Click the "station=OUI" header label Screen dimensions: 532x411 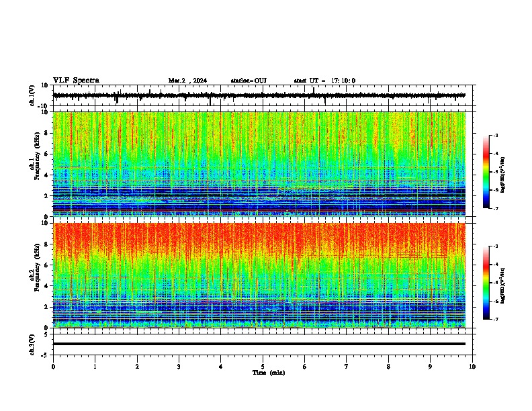tap(249, 81)
